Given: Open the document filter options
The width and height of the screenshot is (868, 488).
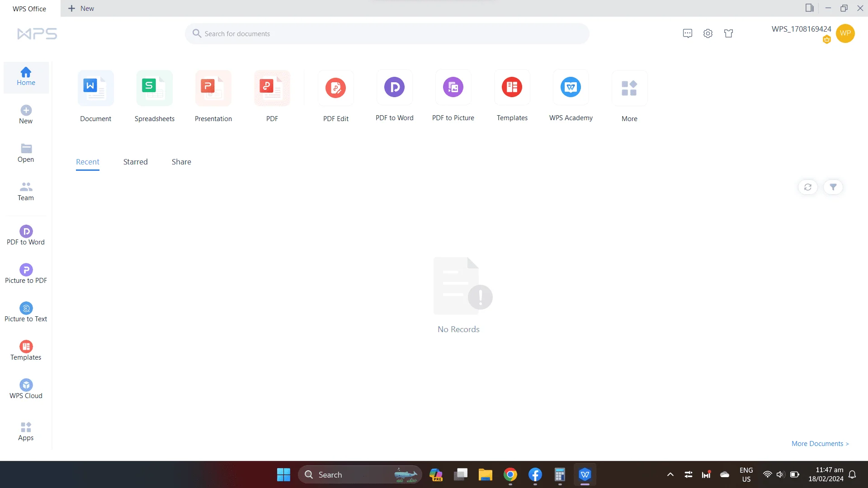Looking at the screenshot, I should (833, 187).
